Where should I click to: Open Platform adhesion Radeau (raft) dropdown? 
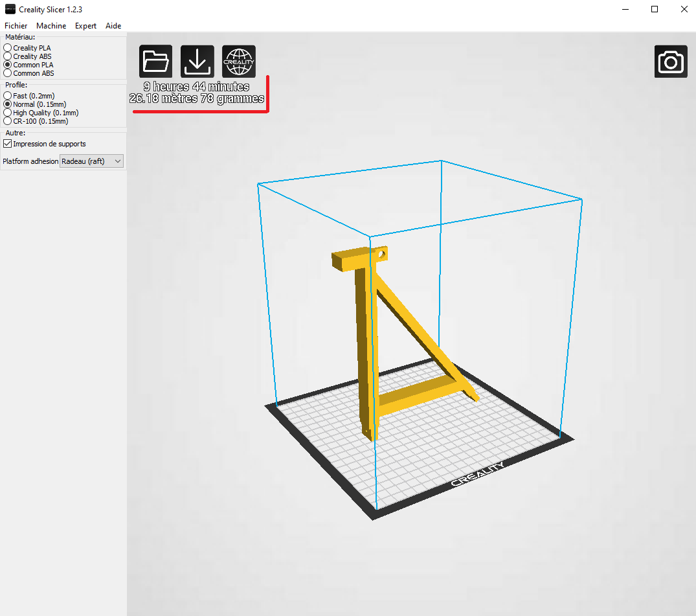pos(91,161)
